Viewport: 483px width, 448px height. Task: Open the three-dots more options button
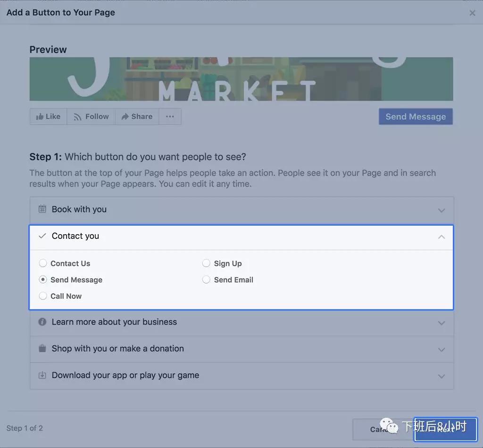pos(170,117)
